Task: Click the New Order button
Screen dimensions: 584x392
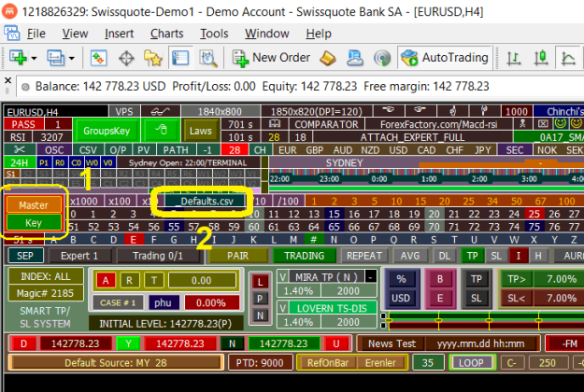Action: (x=271, y=58)
